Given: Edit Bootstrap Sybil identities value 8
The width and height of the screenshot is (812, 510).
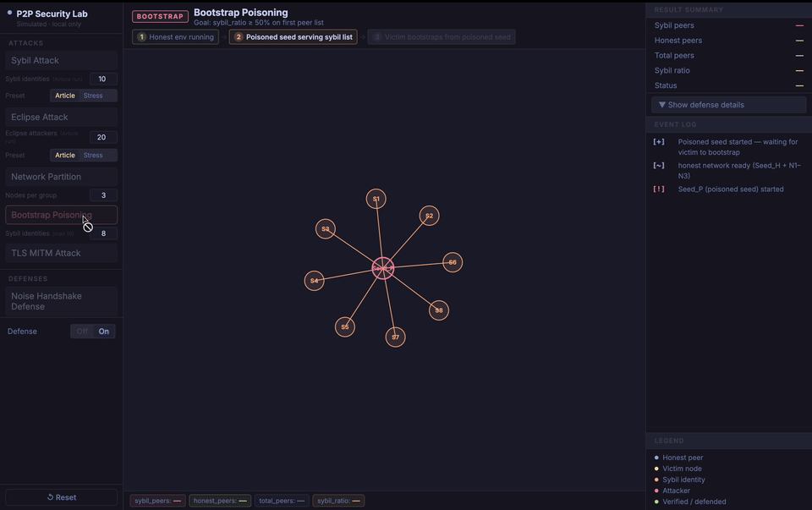Looking at the screenshot, I should coord(103,233).
